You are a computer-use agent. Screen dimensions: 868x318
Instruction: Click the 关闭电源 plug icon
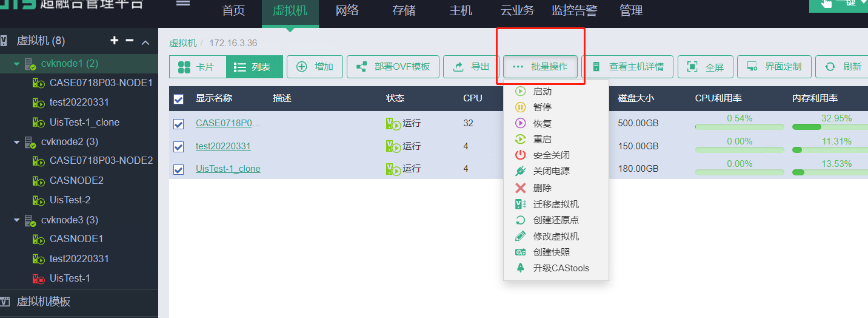point(520,172)
